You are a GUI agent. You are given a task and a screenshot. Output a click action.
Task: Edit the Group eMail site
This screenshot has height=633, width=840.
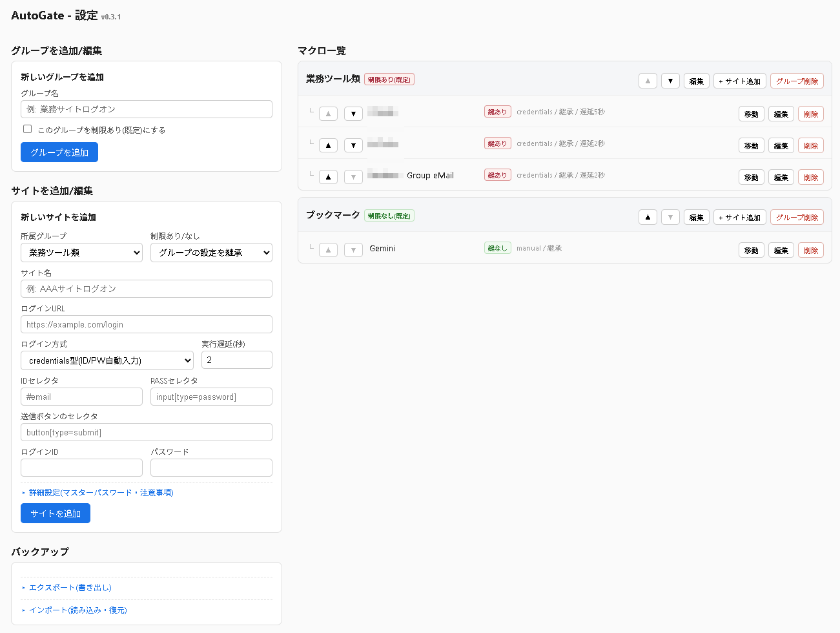[781, 177]
